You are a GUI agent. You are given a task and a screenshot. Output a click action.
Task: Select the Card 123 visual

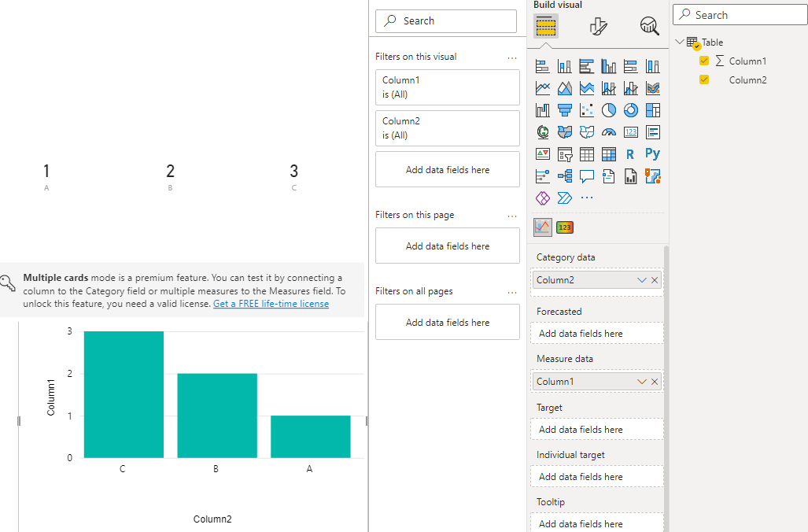631,132
